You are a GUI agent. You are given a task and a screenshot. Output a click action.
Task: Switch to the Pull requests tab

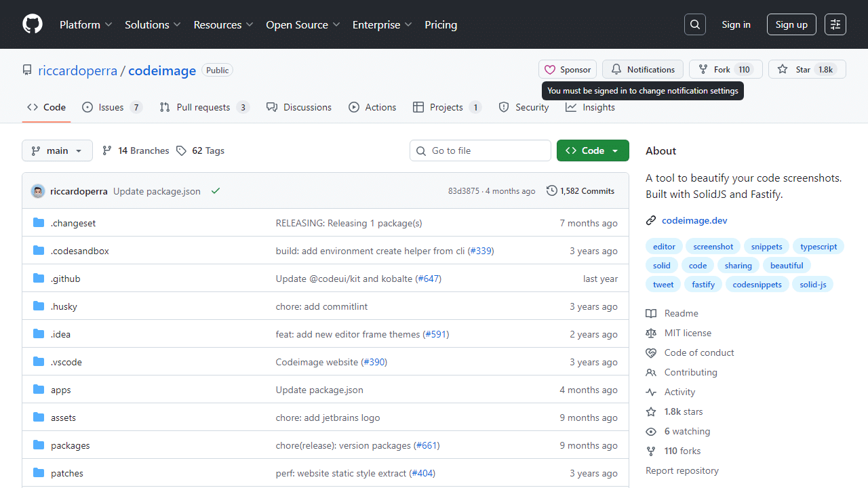(204, 107)
